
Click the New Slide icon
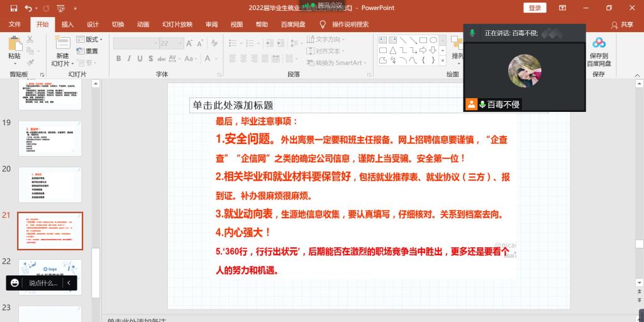62,45
